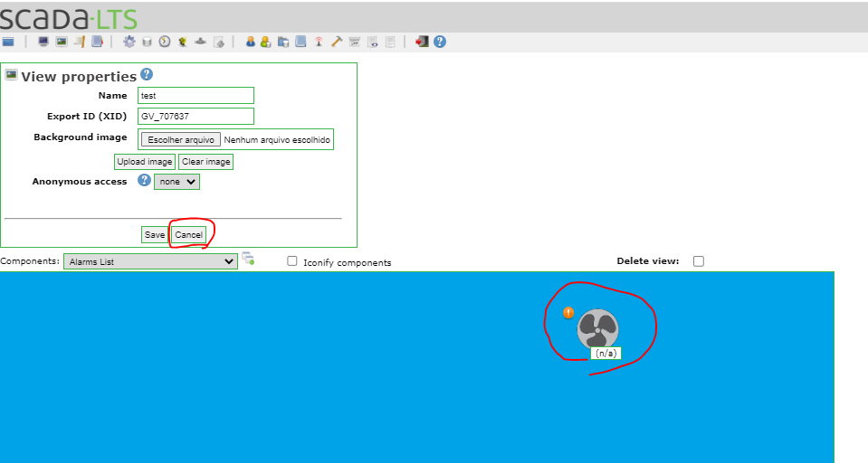The height and width of the screenshot is (463, 868).
Task: Open System settings icon beside hammer
Action: (355, 42)
